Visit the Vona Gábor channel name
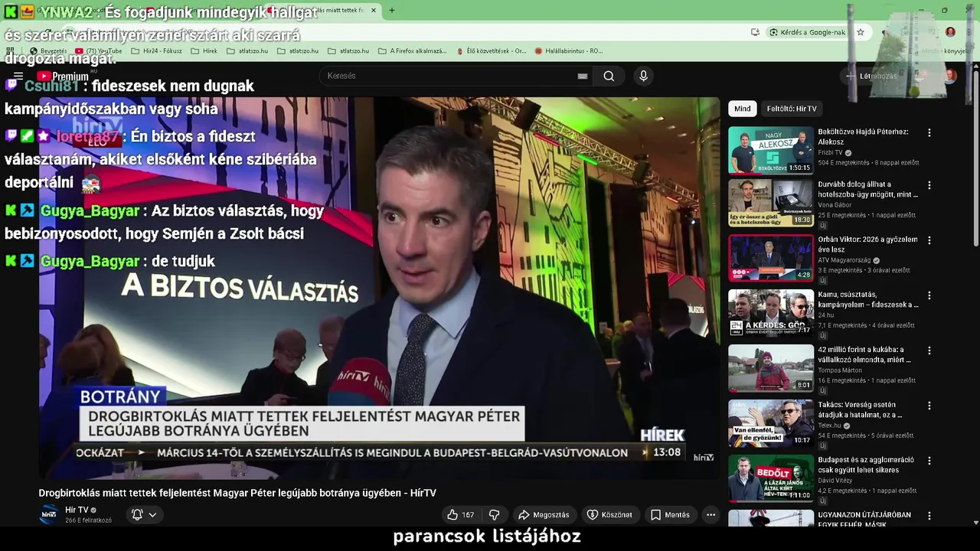This screenshot has width=980, height=551. (x=834, y=205)
